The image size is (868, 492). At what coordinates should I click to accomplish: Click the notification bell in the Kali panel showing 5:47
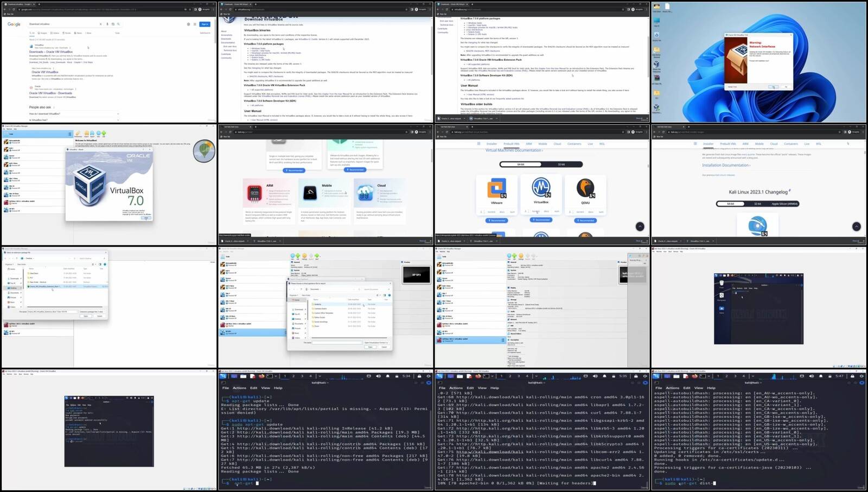pos(821,376)
